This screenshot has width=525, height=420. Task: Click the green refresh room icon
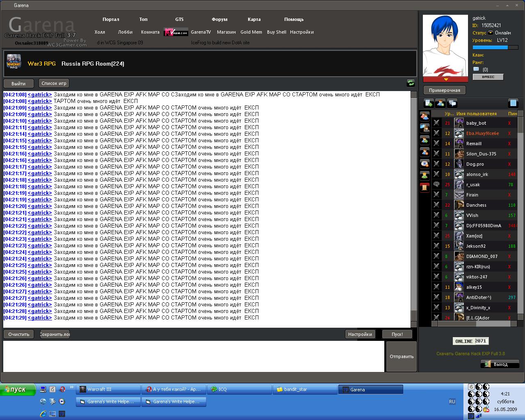pos(411,83)
